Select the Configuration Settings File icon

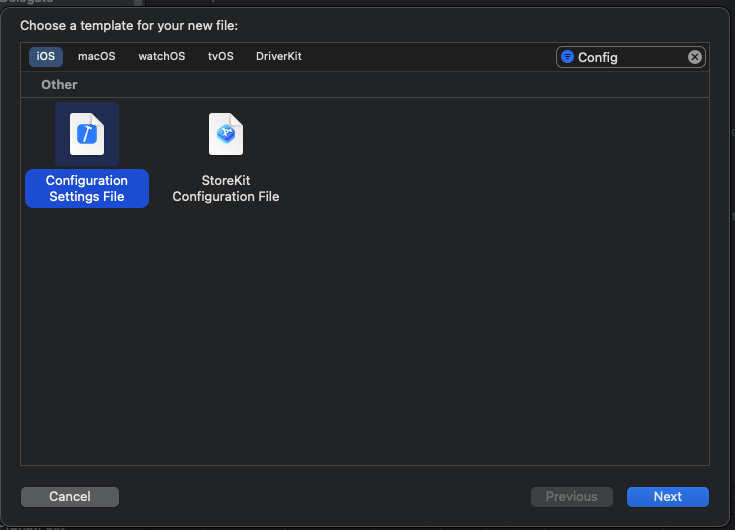87,134
